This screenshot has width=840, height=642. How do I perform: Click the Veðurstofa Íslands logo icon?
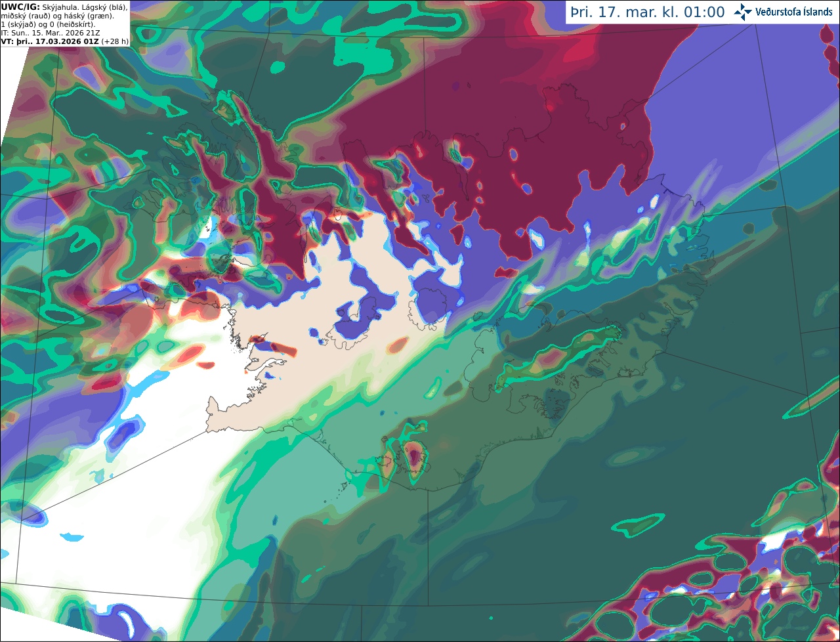click(x=743, y=12)
